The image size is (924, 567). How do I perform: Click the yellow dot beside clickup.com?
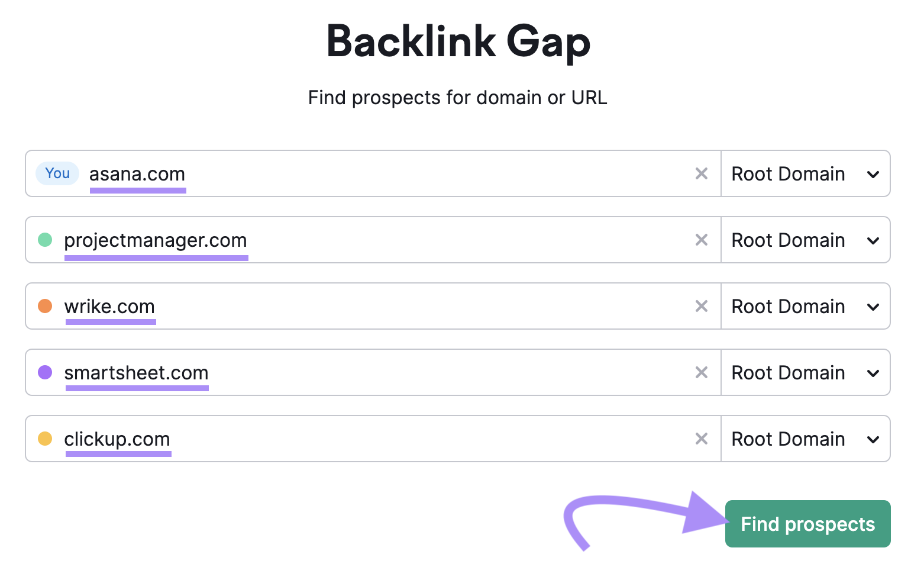(x=46, y=439)
